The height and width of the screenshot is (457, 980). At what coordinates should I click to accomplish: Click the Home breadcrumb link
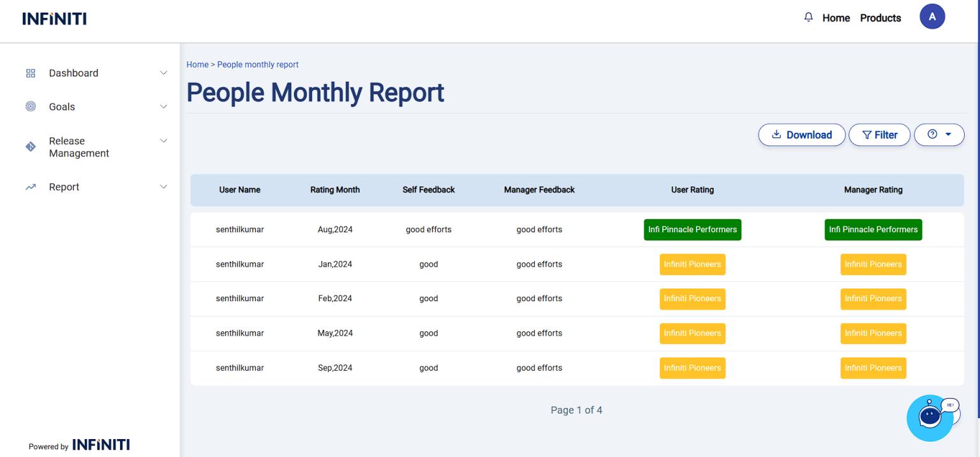pos(197,64)
